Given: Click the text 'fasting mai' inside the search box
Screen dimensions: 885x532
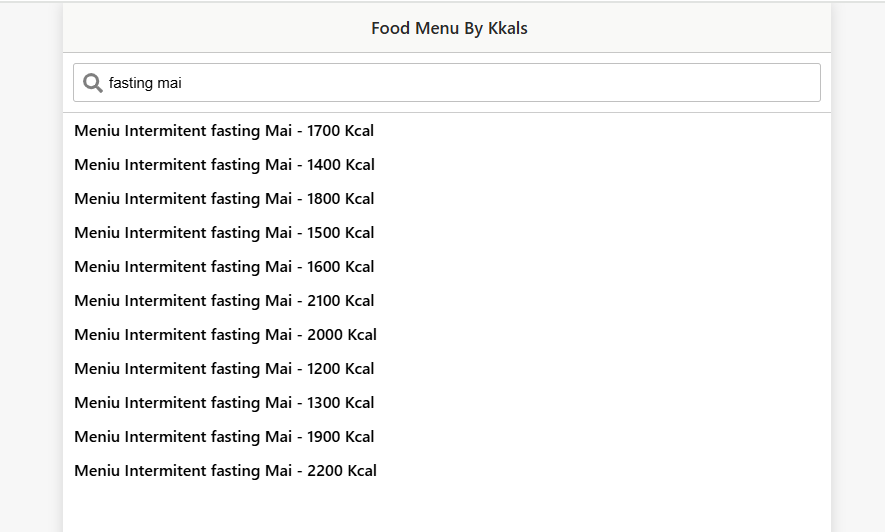Looking at the screenshot, I should click(x=145, y=83).
